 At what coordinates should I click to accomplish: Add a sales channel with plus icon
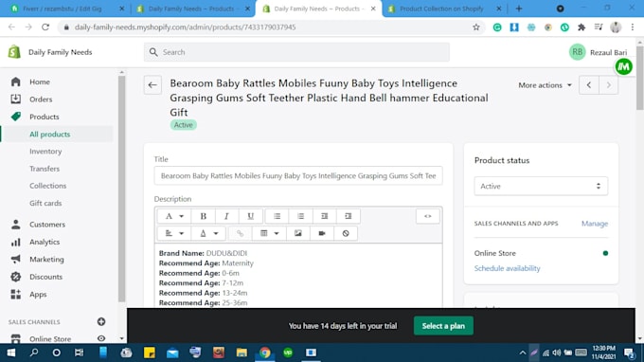click(101, 322)
